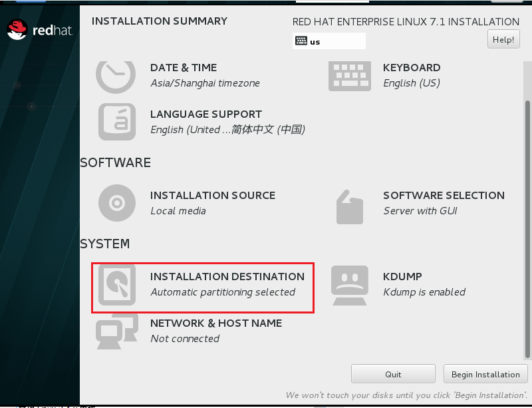This screenshot has width=532, height=408.
Task: Click 'Not connected' network status
Action: click(x=185, y=339)
